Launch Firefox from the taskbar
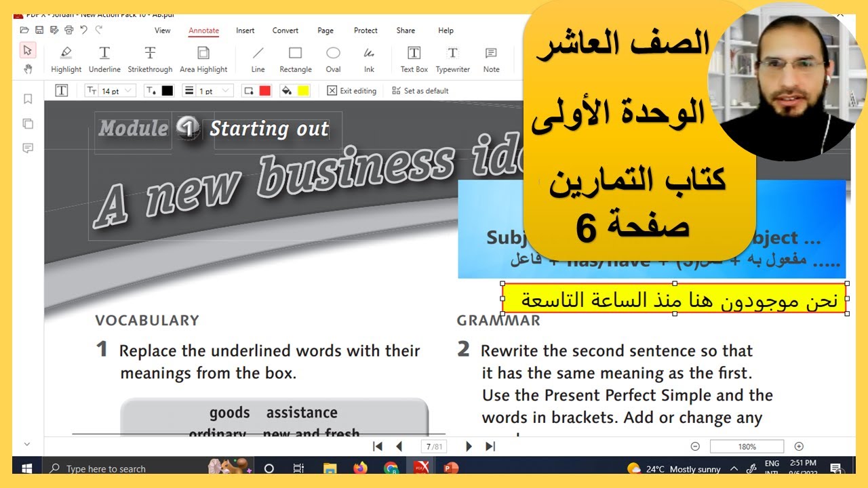The width and height of the screenshot is (868, 488). (360, 468)
